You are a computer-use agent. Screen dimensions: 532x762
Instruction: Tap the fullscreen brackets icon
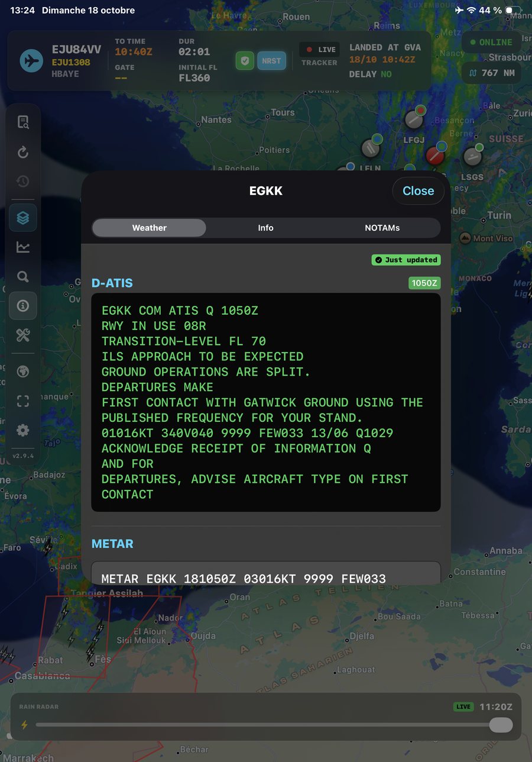coord(23,401)
